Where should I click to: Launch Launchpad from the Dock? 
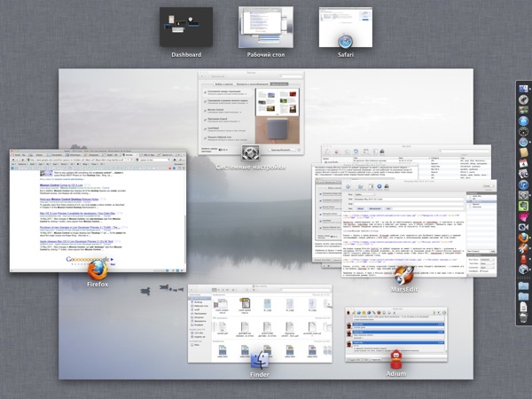pyautogui.click(x=523, y=99)
